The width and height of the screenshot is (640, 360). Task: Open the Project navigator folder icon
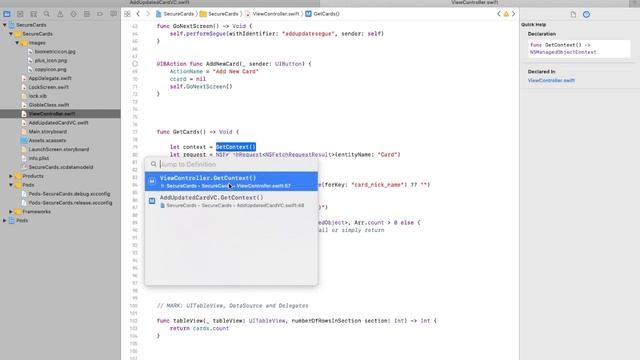(7, 14)
